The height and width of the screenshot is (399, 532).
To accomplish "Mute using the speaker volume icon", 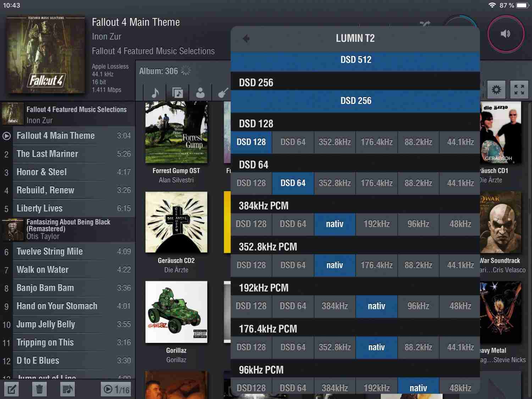I will pos(505,34).
